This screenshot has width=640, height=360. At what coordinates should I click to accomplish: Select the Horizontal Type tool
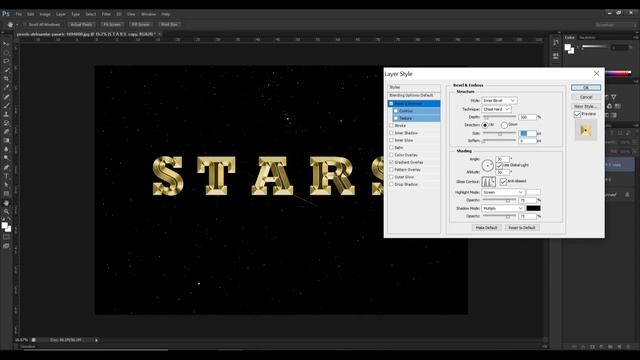6,176
